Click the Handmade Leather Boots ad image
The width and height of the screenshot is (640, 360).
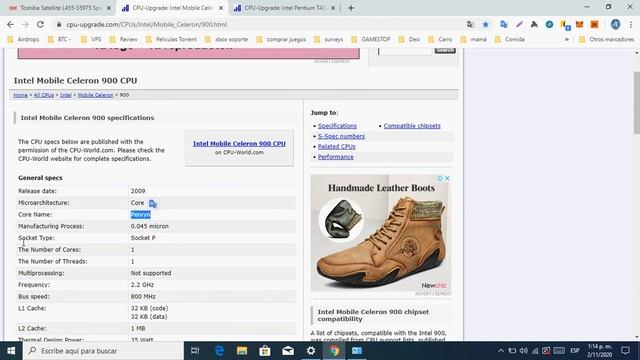click(381, 233)
